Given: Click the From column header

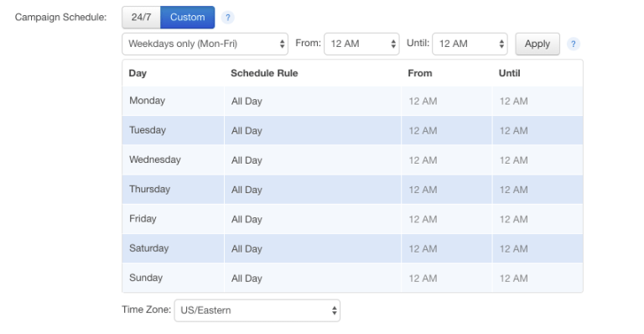Looking at the screenshot, I should click(x=420, y=73).
